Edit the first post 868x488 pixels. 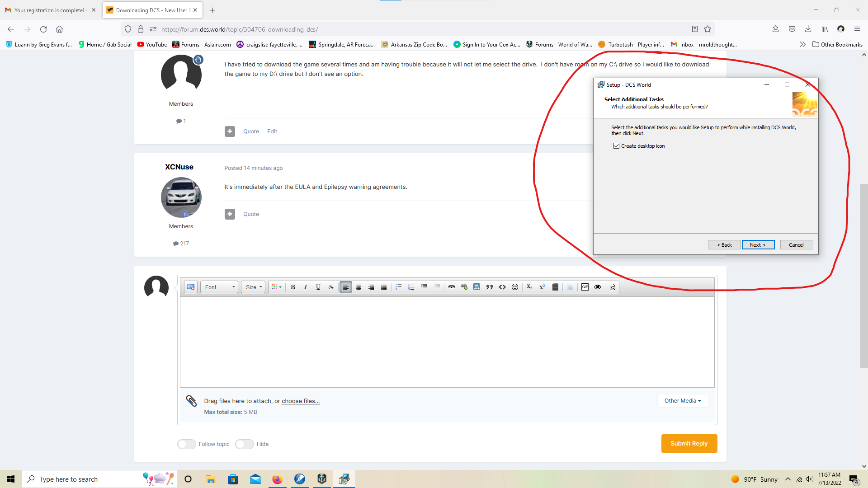pyautogui.click(x=272, y=131)
